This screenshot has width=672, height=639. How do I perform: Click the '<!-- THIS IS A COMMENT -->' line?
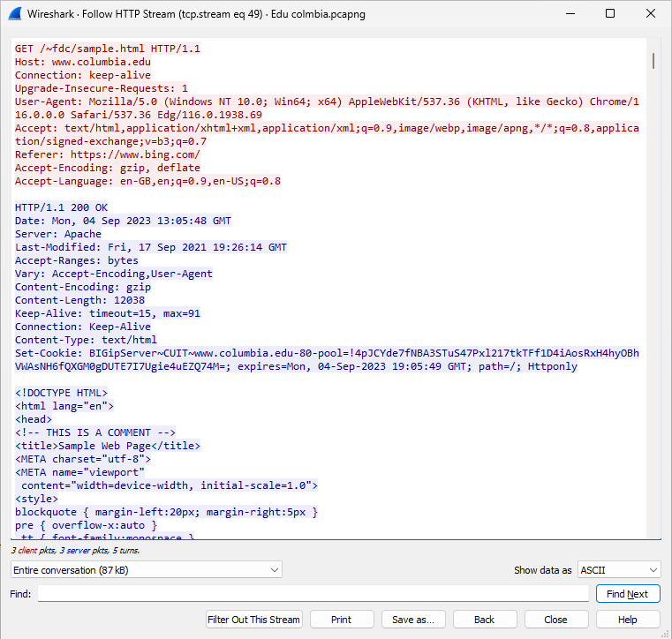click(x=95, y=433)
